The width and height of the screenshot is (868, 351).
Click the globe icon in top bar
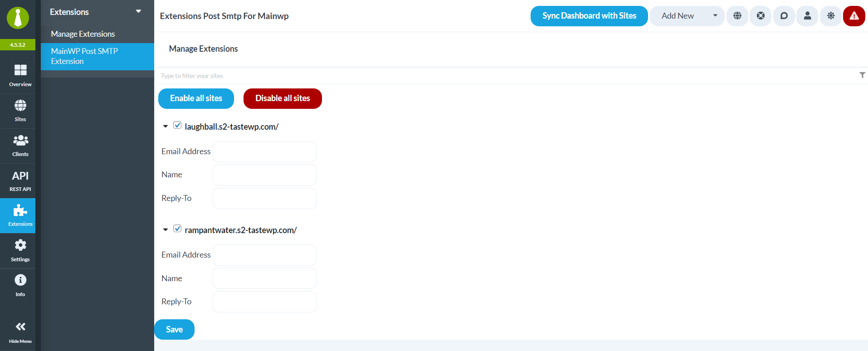click(737, 16)
